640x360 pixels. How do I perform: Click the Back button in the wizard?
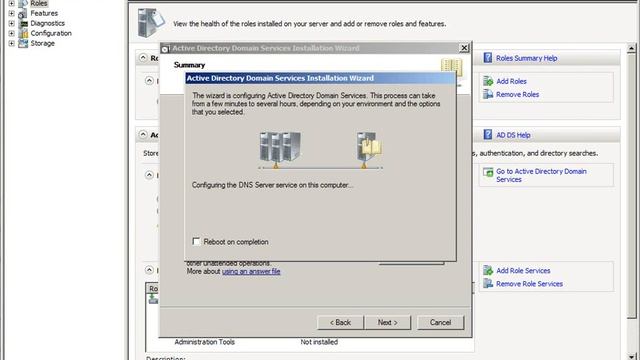click(x=340, y=322)
